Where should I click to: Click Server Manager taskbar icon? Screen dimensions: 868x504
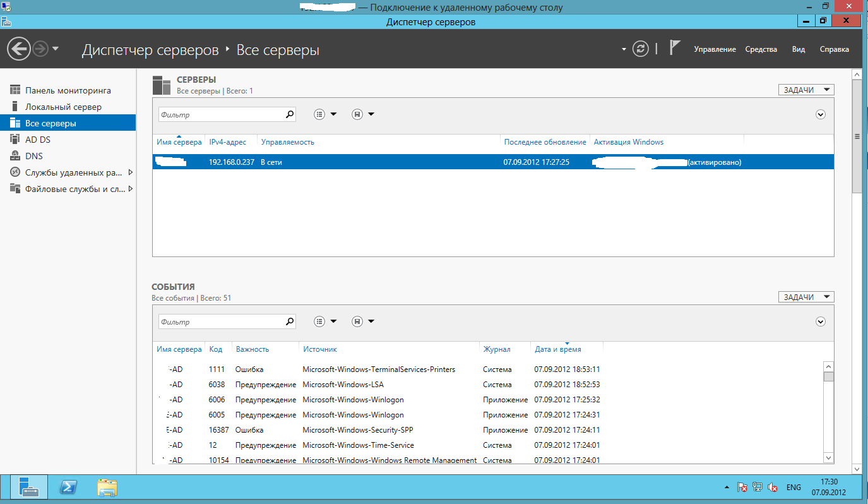28,487
